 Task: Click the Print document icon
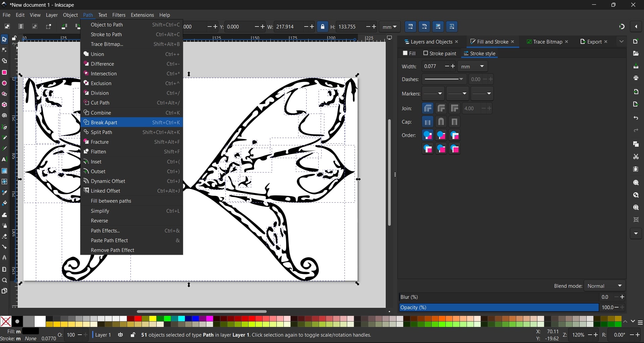tap(636, 78)
